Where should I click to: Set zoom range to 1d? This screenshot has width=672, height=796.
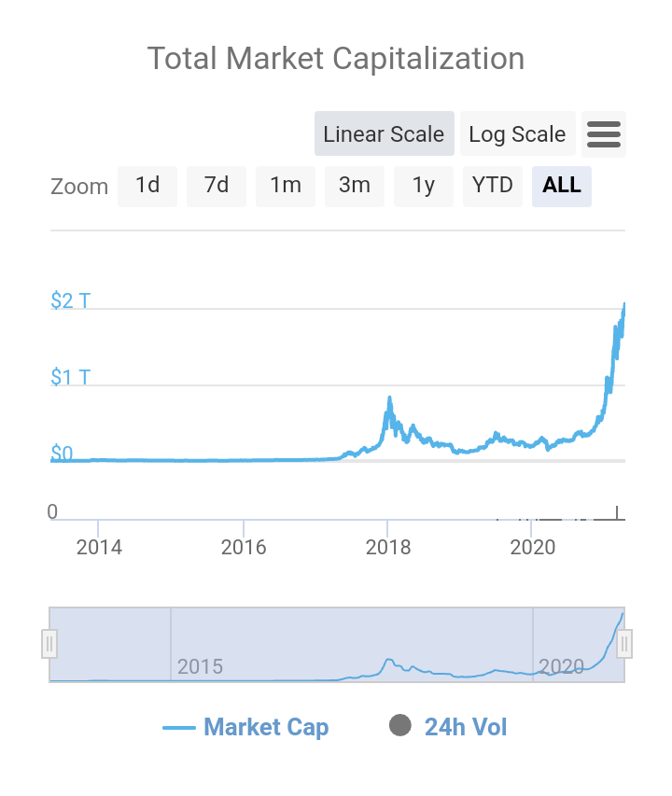(147, 186)
